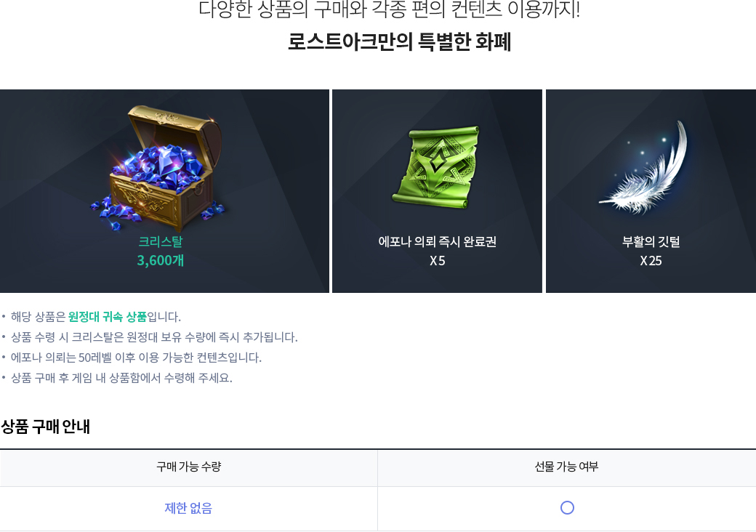Click the notice about 상품함 item pickup

pyautogui.click(x=121, y=378)
